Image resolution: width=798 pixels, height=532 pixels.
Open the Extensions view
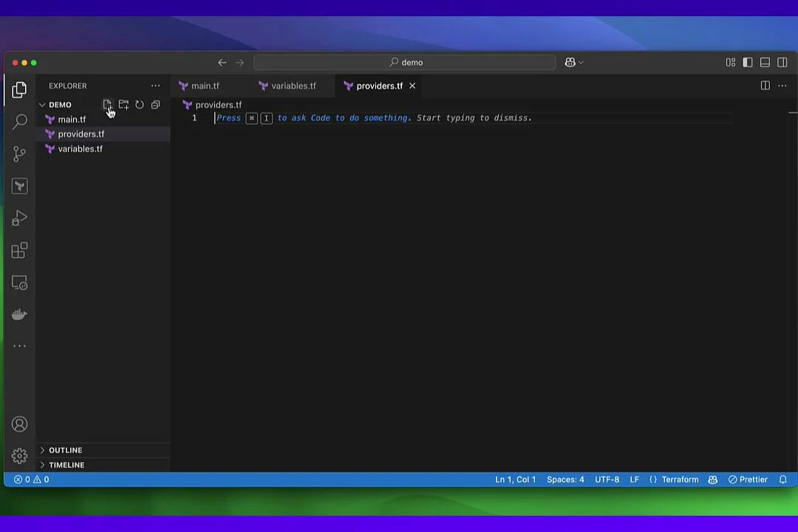point(19,250)
